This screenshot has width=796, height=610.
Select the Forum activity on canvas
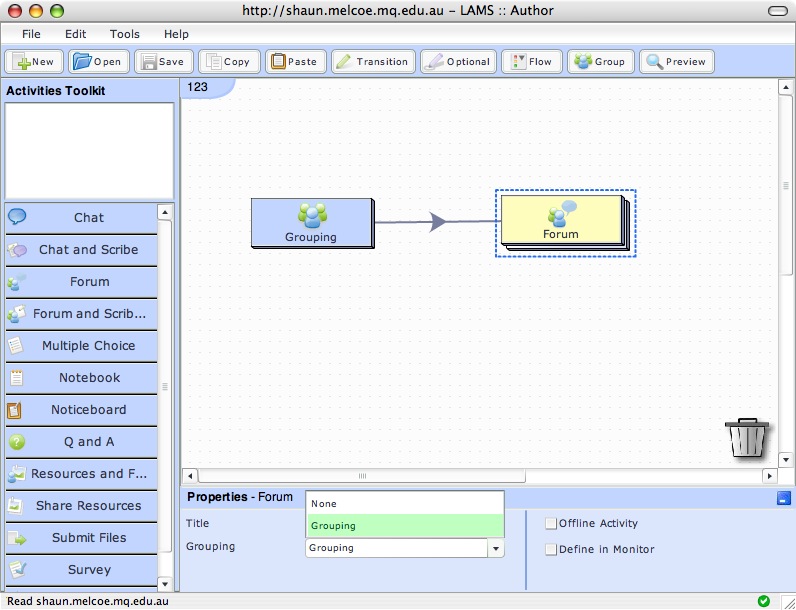561,221
